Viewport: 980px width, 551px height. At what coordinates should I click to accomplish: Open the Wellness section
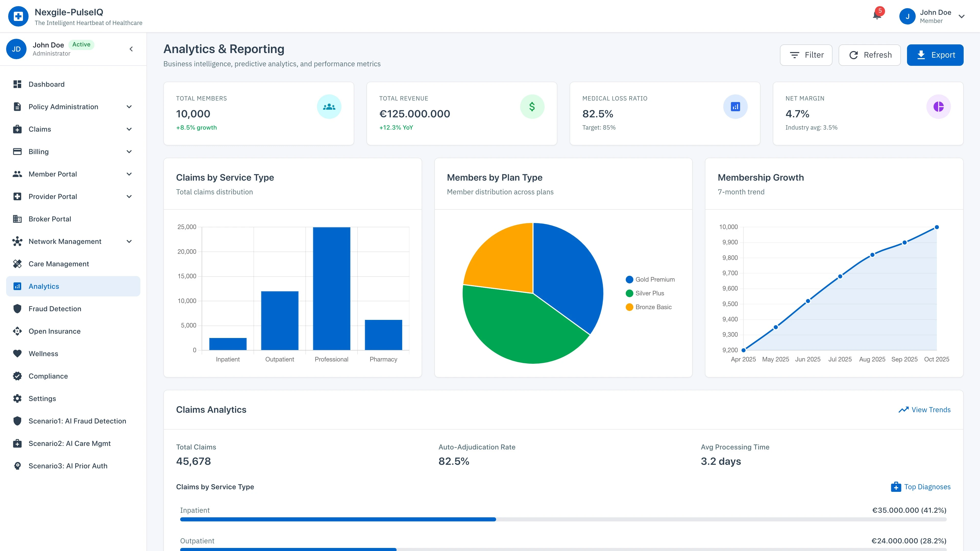click(x=43, y=353)
